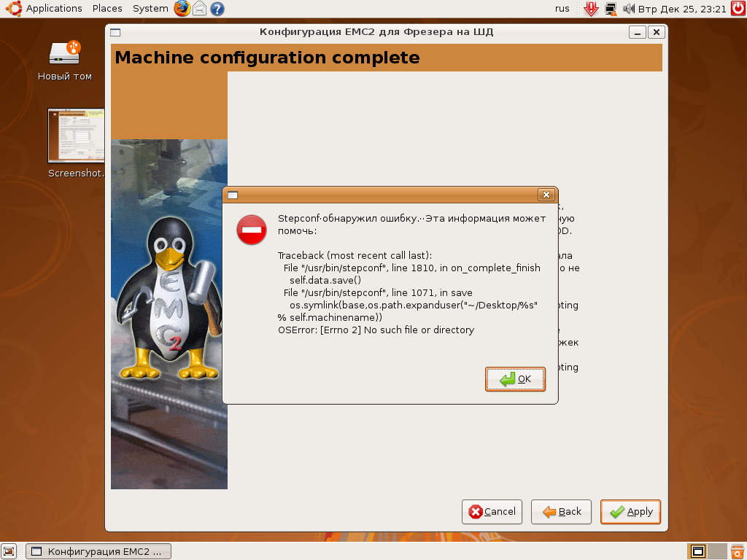Open the Places menu
The height and width of the screenshot is (560, 747).
click(x=107, y=9)
